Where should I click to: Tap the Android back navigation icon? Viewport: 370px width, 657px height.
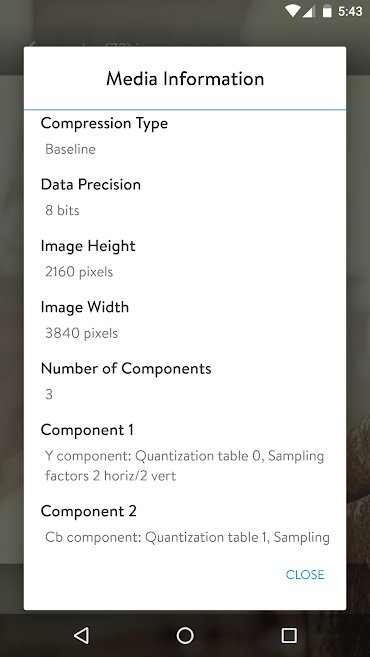click(81, 635)
